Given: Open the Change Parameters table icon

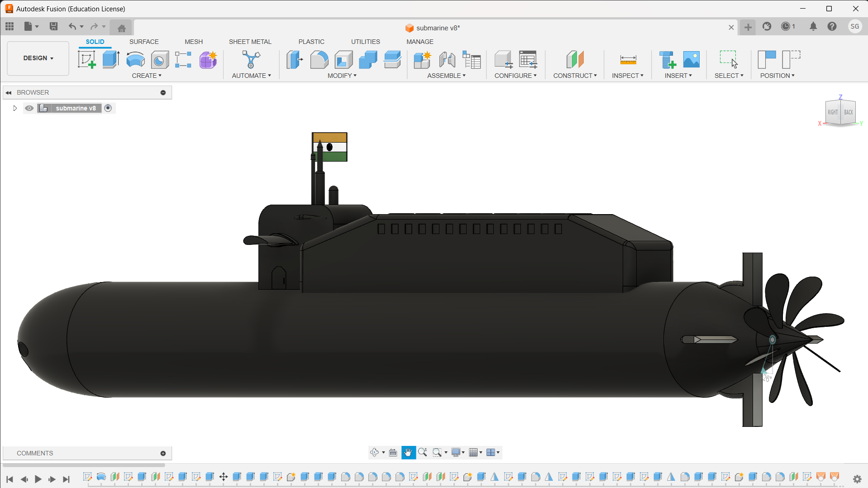Looking at the screenshot, I should point(528,59).
